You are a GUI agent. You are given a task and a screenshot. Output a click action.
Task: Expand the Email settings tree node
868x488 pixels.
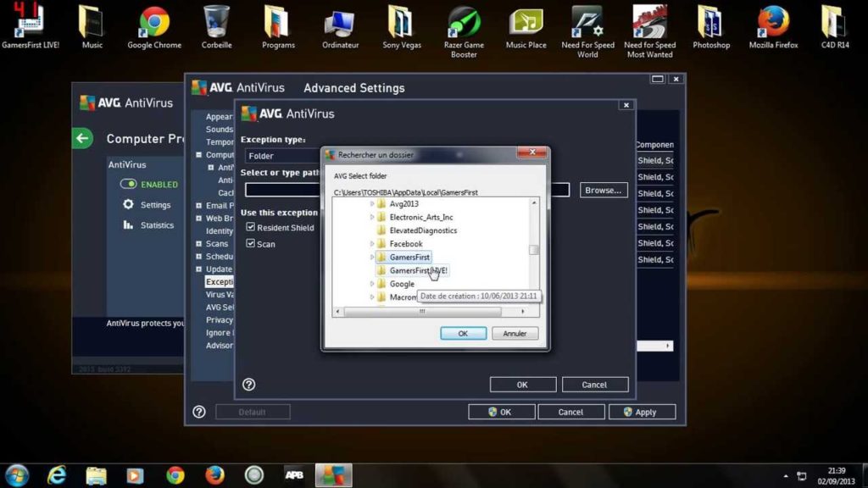coord(198,205)
